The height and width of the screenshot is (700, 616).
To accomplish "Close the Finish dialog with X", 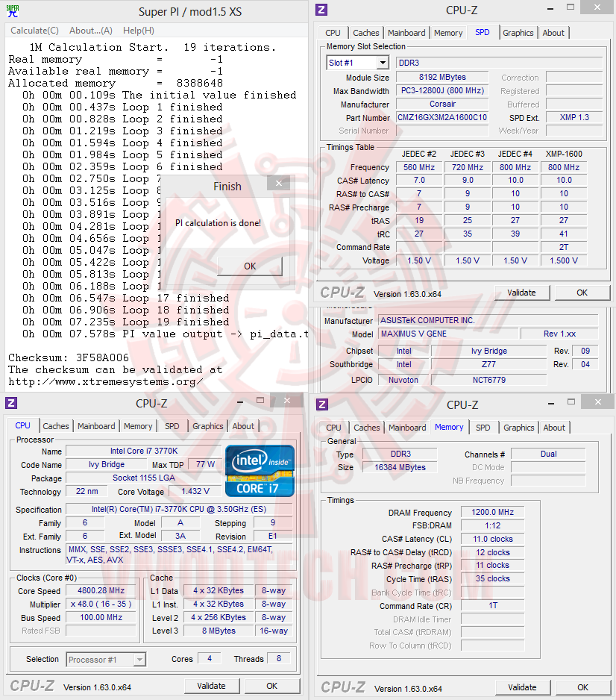I will (x=279, y=183).
